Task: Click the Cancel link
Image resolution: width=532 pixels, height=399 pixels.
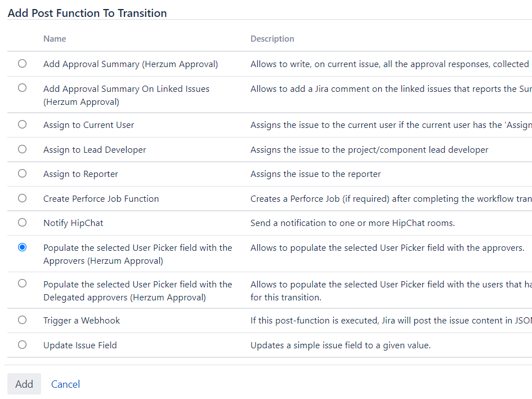Action: click(65, 384)
